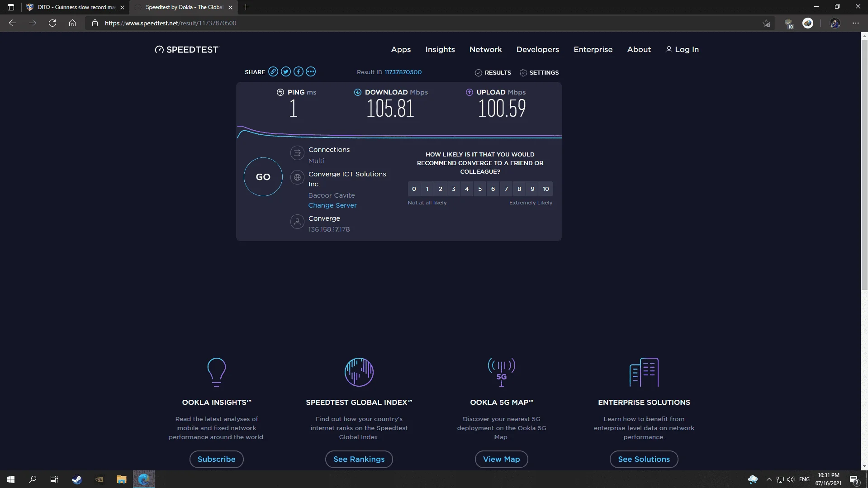Open browser settings and more menu
The width and height of the screenshot is (868, 488).
pyautogui.click(x=856, y=23)
